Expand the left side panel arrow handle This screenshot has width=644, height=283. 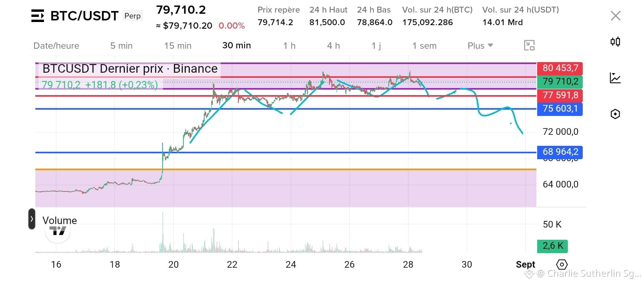[x=32, y=219]
